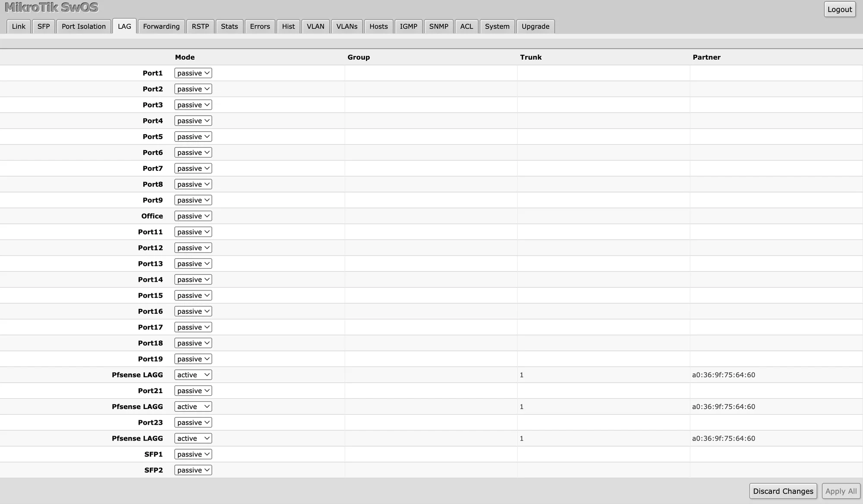This screenshot has width=863, height=504.
Task: Click the Stats tab icon
Action: [x=229, y=26]
